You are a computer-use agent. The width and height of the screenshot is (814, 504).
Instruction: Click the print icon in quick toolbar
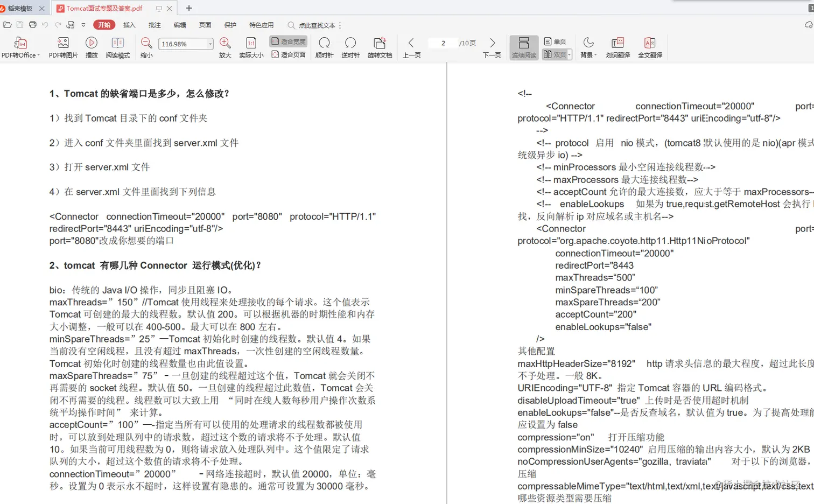33,25
